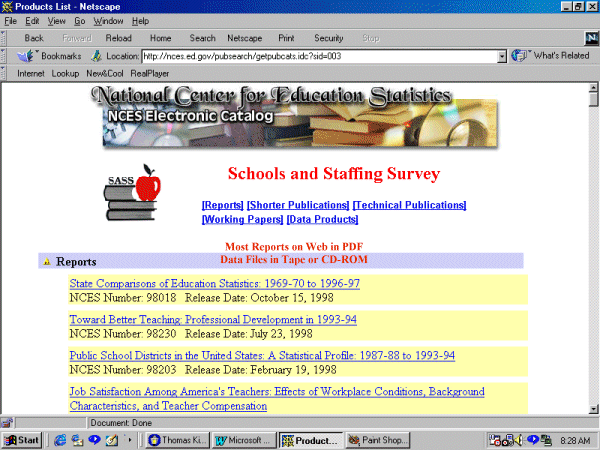
Task: Open the Bookmarks quick file icon
Action: tap(28, 56)
